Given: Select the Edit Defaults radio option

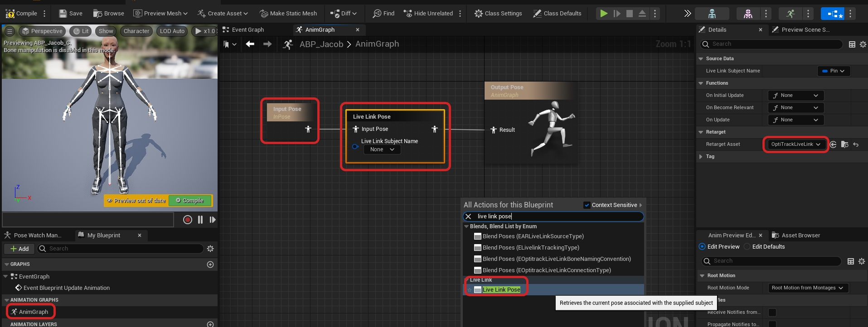Looking at the screenshot, I should point(747,247).
